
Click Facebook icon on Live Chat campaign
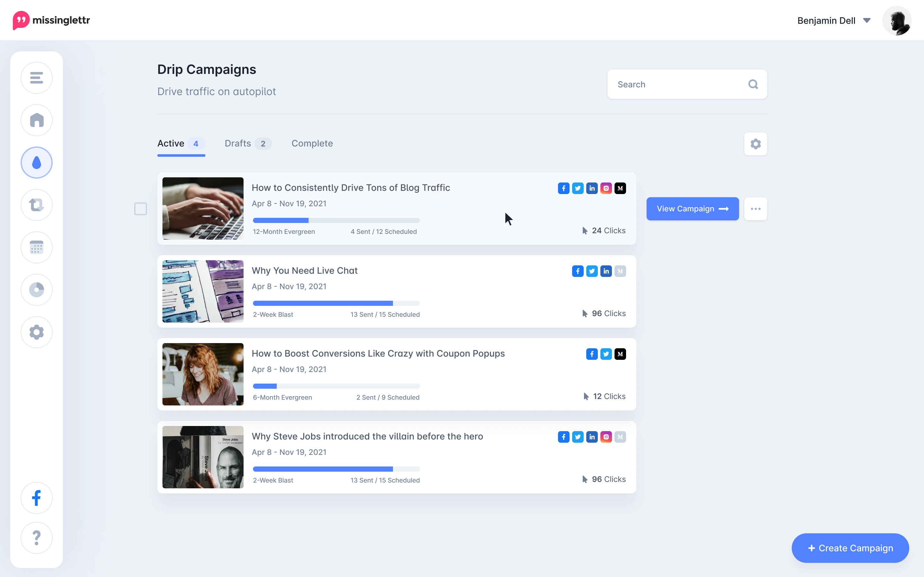tap(578, 271)
